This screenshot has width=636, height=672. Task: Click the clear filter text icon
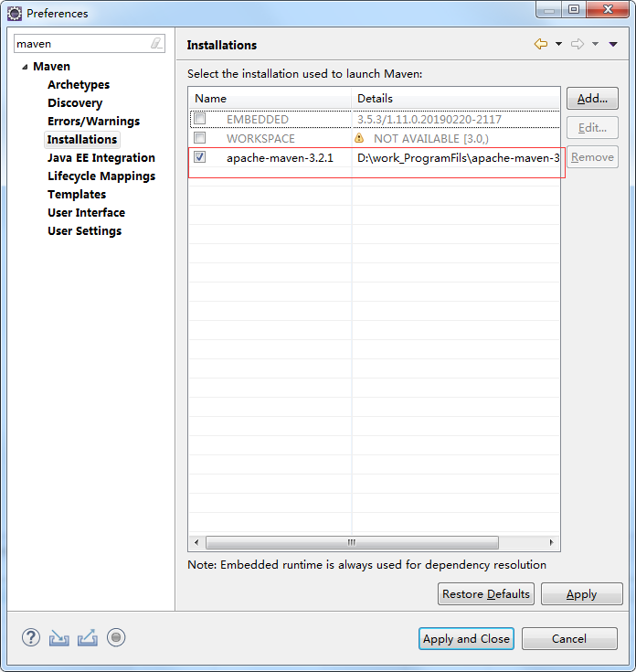[x=156, y=43]
